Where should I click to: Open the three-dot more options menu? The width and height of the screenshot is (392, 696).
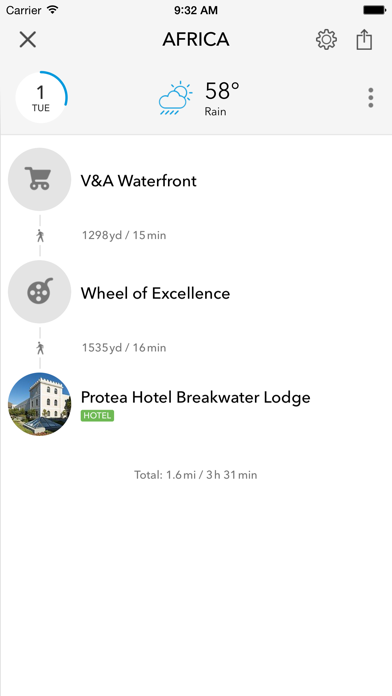[371, 98]
